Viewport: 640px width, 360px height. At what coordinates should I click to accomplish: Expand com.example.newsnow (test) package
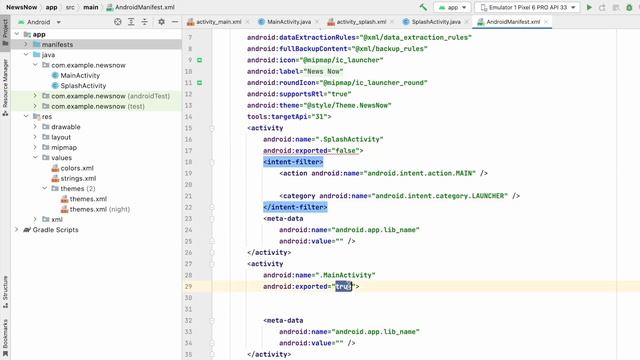[x=35, y=106]
